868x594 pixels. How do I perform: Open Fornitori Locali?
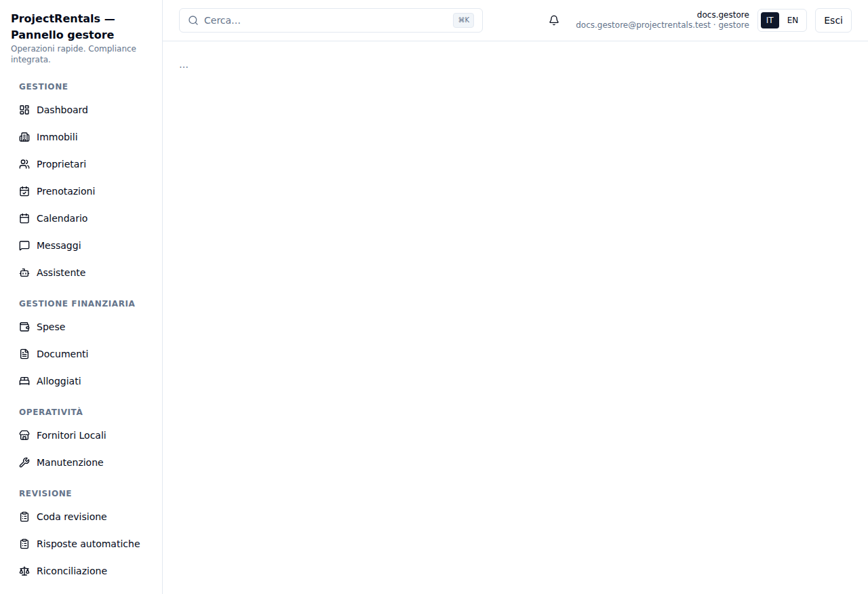(81, 435)
